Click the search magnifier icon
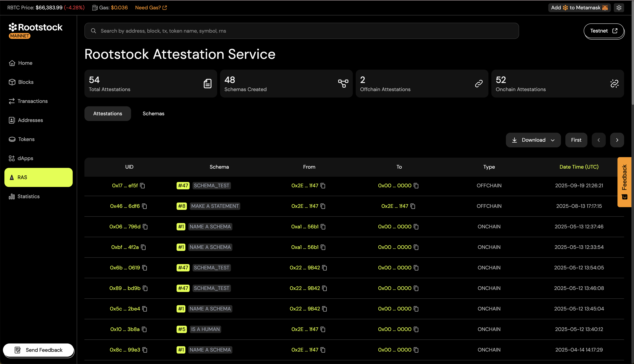Viewport: 634px width, 364px height. pos(93,31)
